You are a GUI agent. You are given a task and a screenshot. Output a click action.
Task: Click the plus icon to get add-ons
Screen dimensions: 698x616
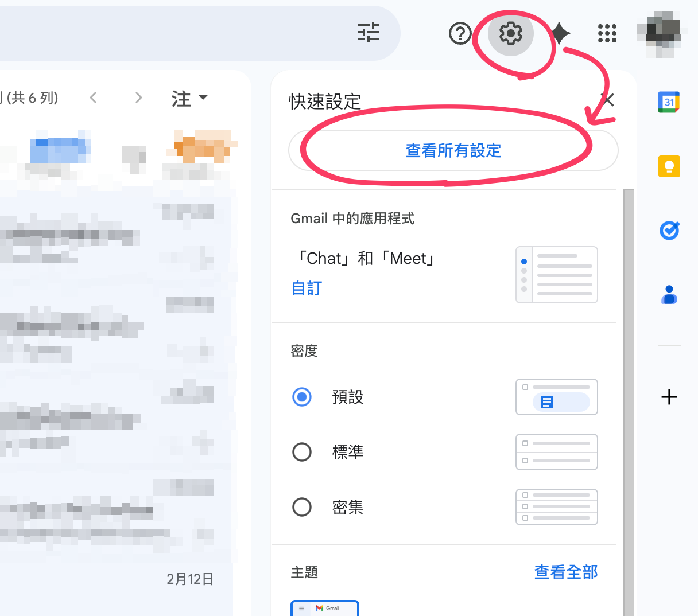pos(669,397)
